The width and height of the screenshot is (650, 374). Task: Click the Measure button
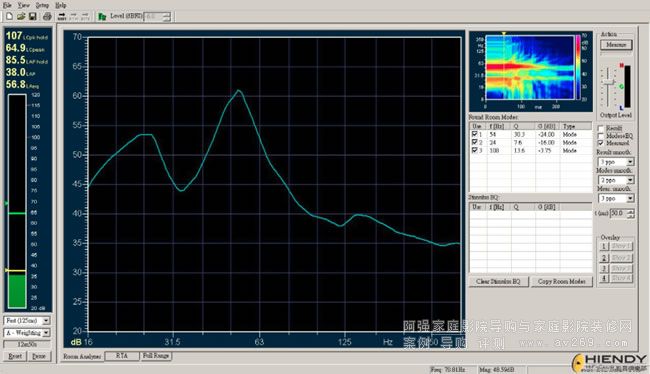pyautogui.click(x=616, y=45)
